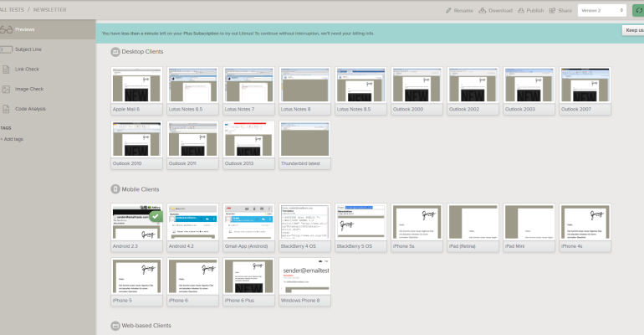Click the Code Analysis file icon
Viewport: 644px width, 335px height.
(6, 109)
